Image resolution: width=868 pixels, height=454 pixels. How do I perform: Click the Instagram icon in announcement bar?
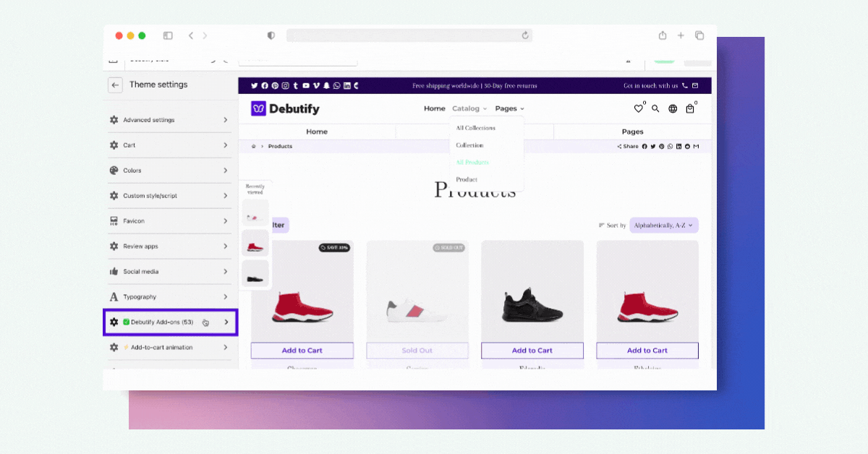286,86
